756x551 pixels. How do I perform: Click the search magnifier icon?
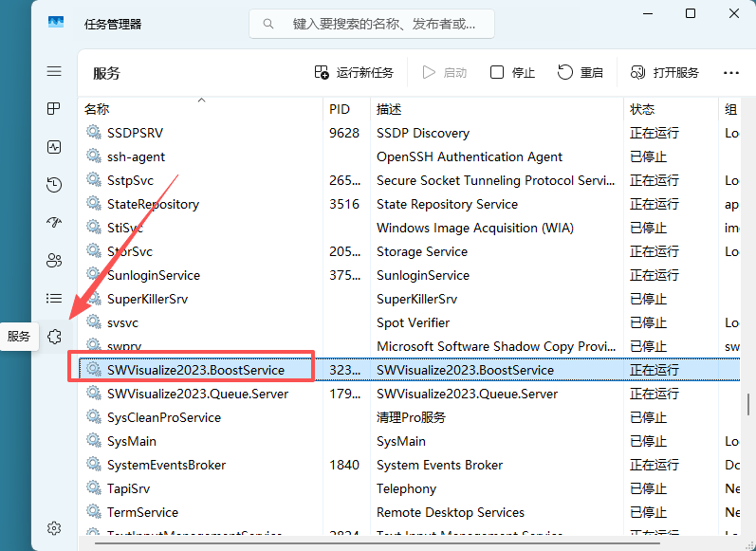[x=268, y=24]
